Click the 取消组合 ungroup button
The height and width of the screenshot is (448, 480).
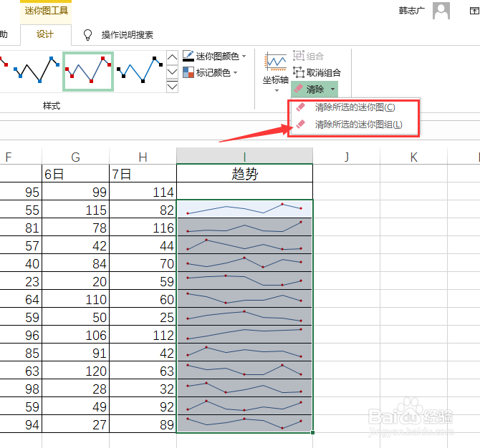click(x=317, y=73)
